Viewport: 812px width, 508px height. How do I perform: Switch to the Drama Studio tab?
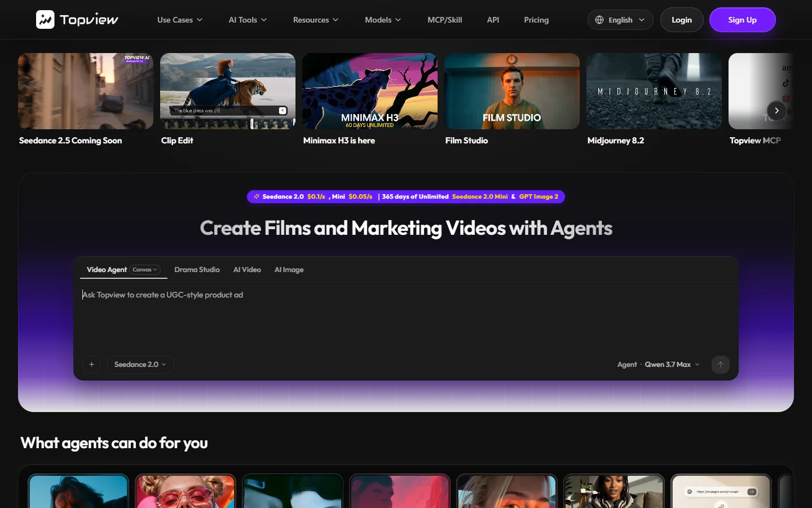pos(197,270)
